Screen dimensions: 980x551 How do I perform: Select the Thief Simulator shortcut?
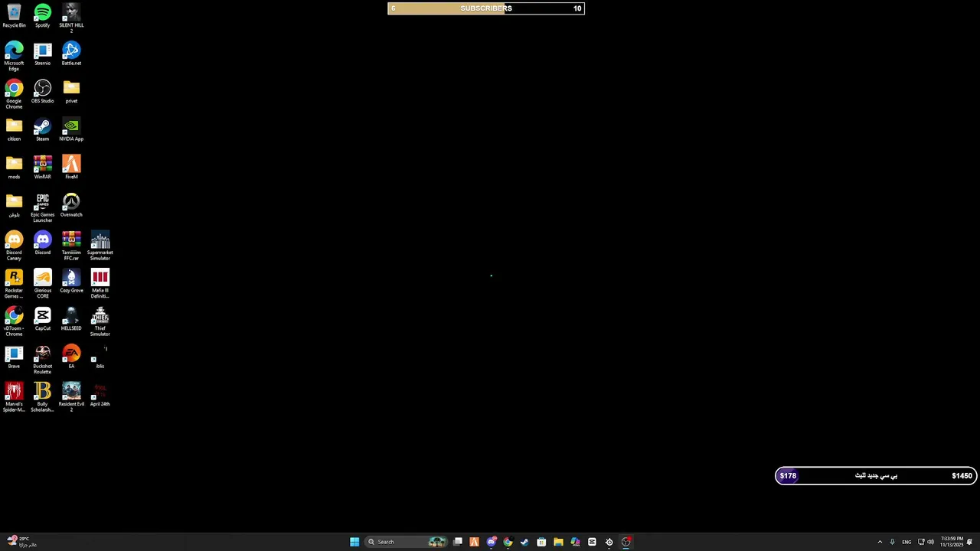(x=100, y=321)
